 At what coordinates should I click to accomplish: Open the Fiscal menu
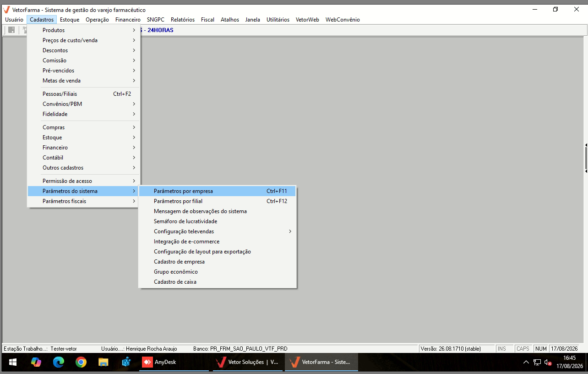pyautogui.click(x=207, y=20)
